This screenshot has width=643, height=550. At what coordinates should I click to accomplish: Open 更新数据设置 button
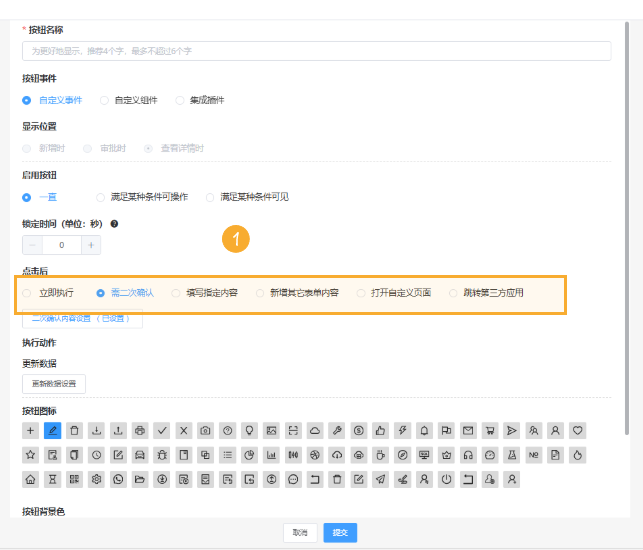pos(54,384)
